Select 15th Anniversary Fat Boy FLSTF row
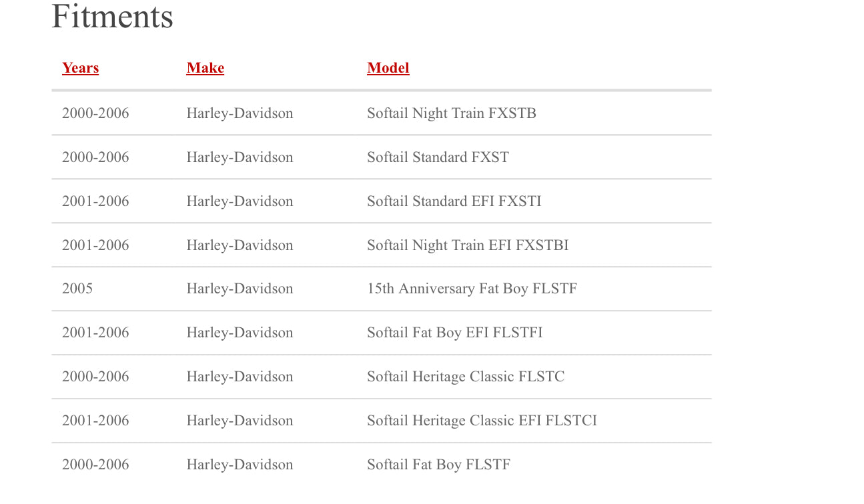Screen dimensions: 864x504 [x=471, y=289]
